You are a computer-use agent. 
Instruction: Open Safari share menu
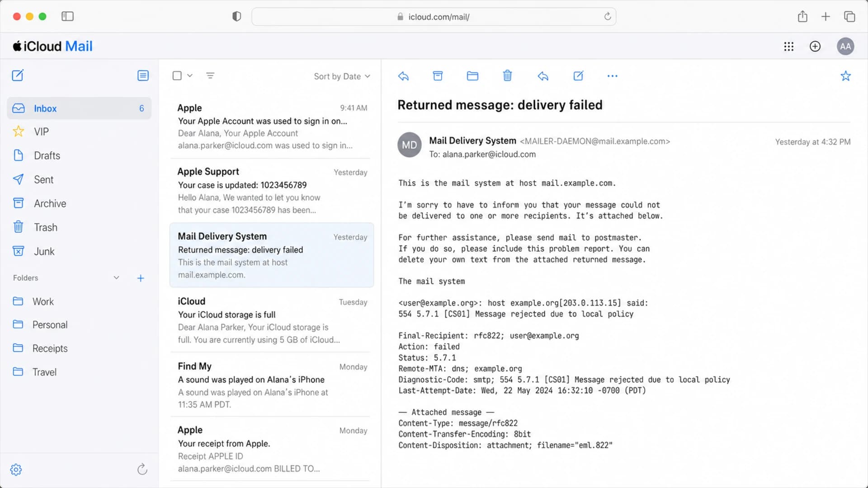click(802, 17)
